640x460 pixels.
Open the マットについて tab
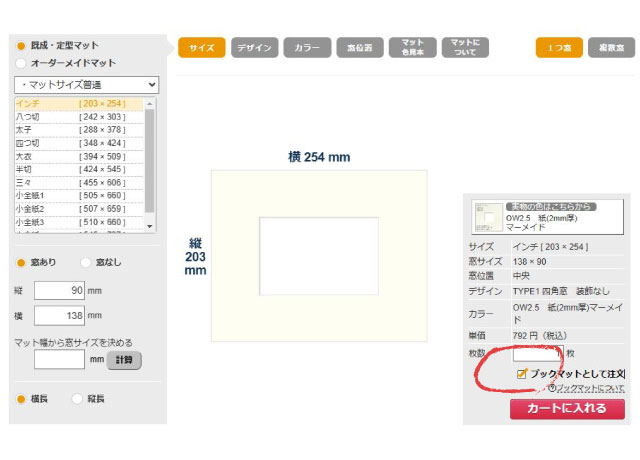tap(465, 48)
